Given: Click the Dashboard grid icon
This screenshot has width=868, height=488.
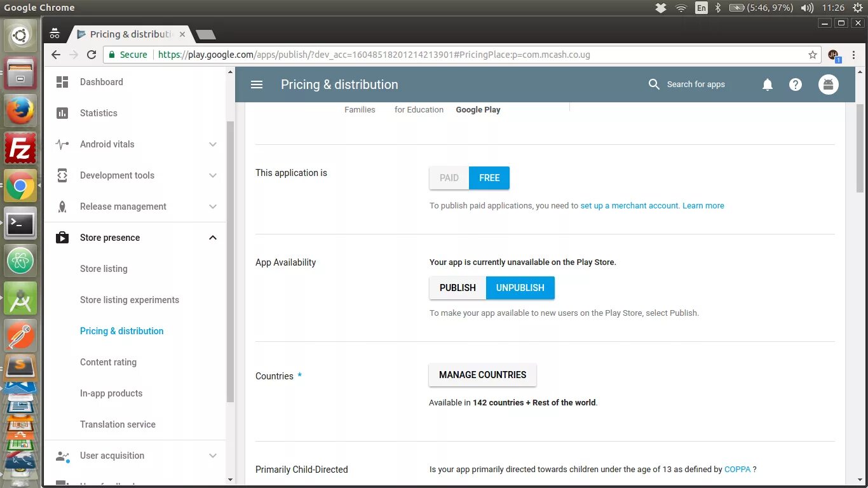Looking at the screenshot, I should 62,82.
